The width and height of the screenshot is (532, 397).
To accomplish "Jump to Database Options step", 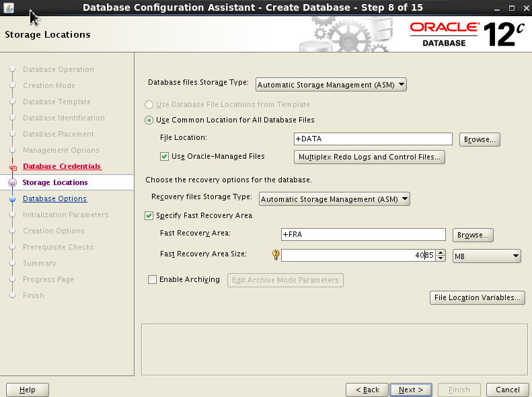I will (x=54, y=199).
